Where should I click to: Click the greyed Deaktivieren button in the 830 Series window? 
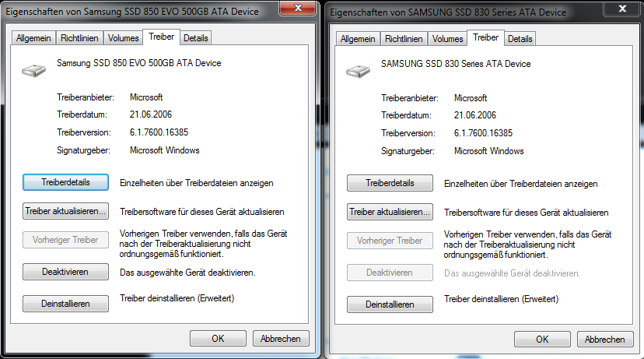(x=390, y=273)
